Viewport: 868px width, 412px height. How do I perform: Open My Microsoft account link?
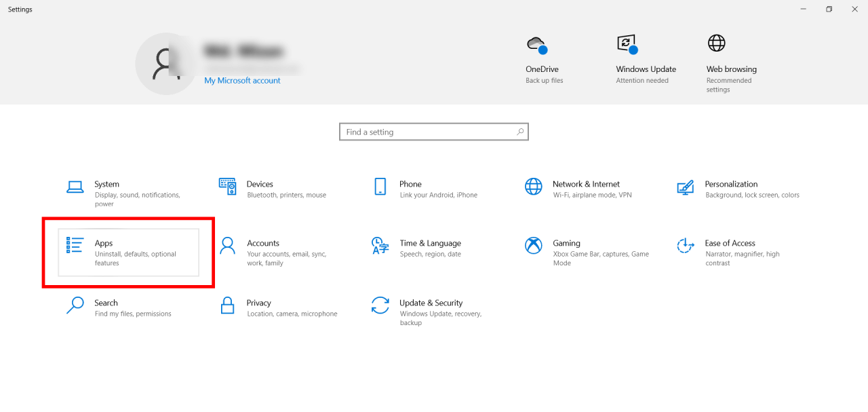point(242,81)
